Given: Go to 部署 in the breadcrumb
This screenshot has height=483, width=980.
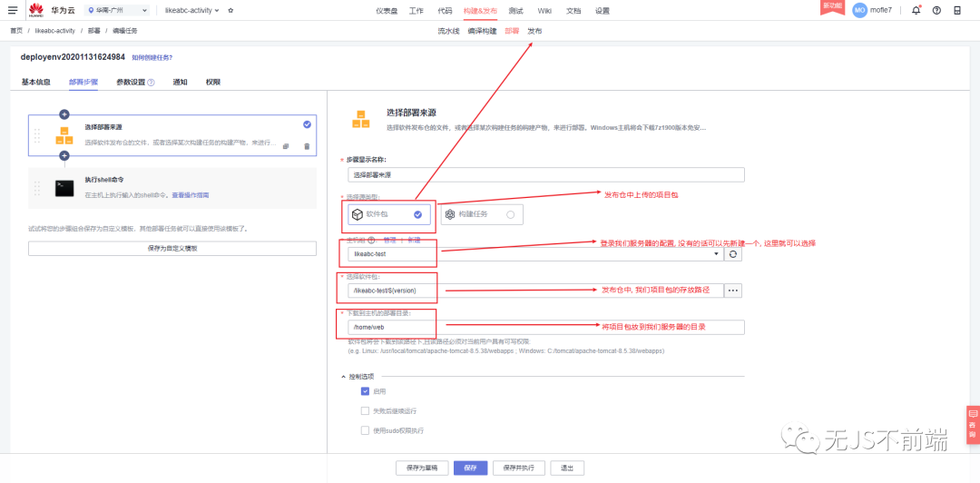Looking at the screenshot, I should (x=93, y=30).
